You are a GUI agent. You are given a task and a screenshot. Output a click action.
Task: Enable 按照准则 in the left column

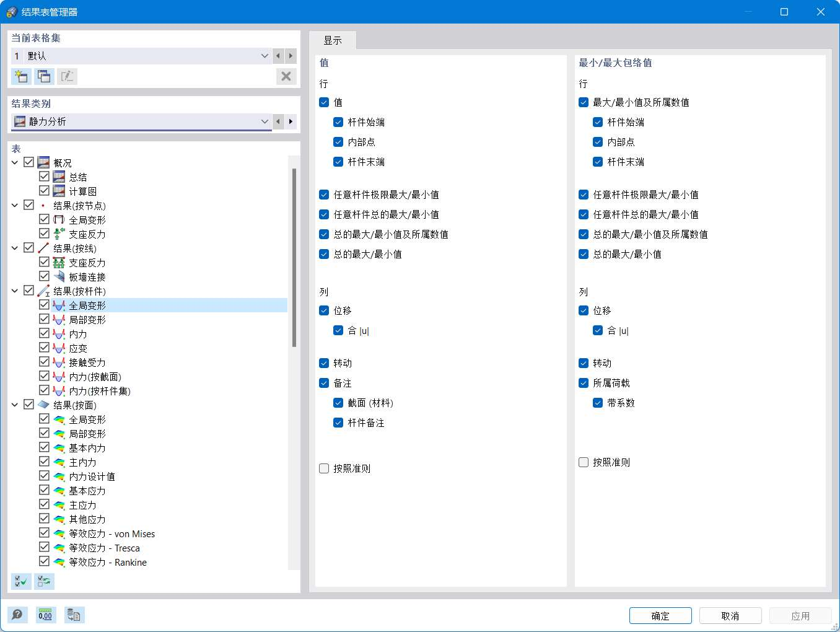coord(323,468)
